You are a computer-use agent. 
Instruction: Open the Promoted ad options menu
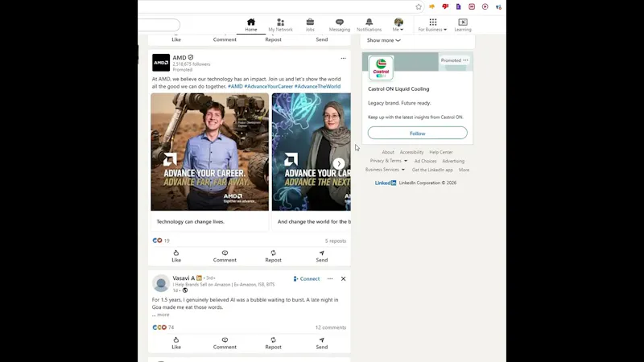[x=465, y=60]
